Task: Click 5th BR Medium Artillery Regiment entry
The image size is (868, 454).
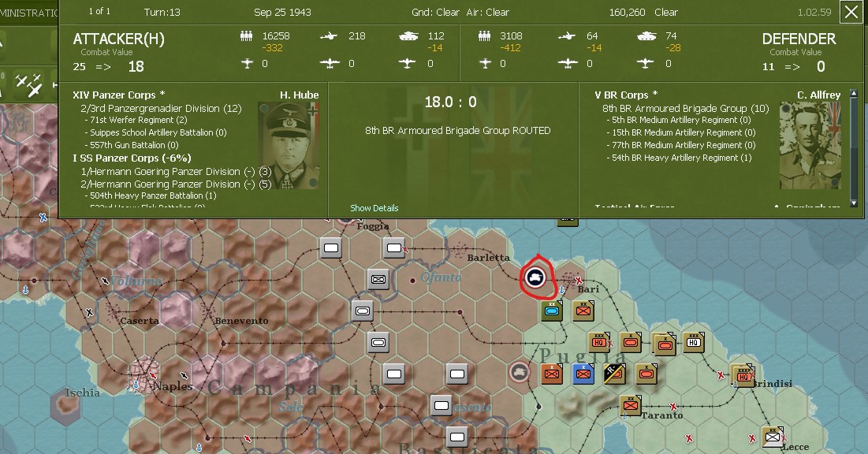Action: (679, 120)
